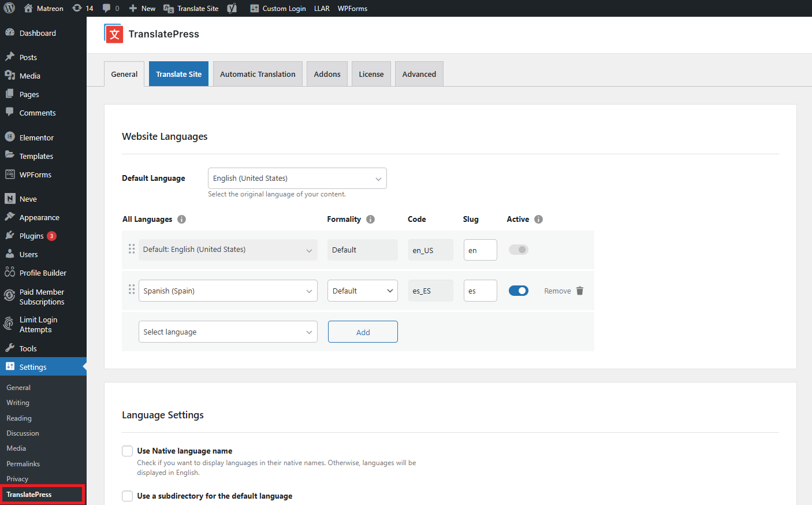The width and height of the screenshot is (812, 505).
Task: Open WPForms link in admin bar
Action: [x=352, y=8]
